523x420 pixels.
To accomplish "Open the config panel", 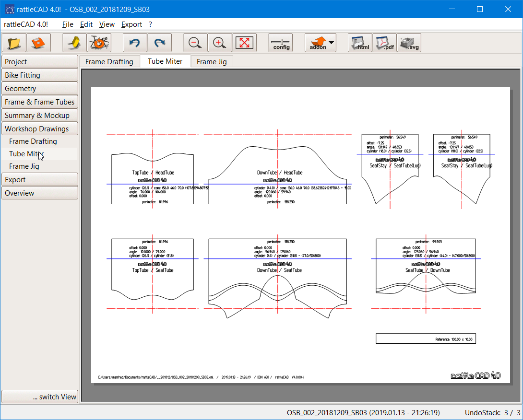I will click(x=281, y=43).
